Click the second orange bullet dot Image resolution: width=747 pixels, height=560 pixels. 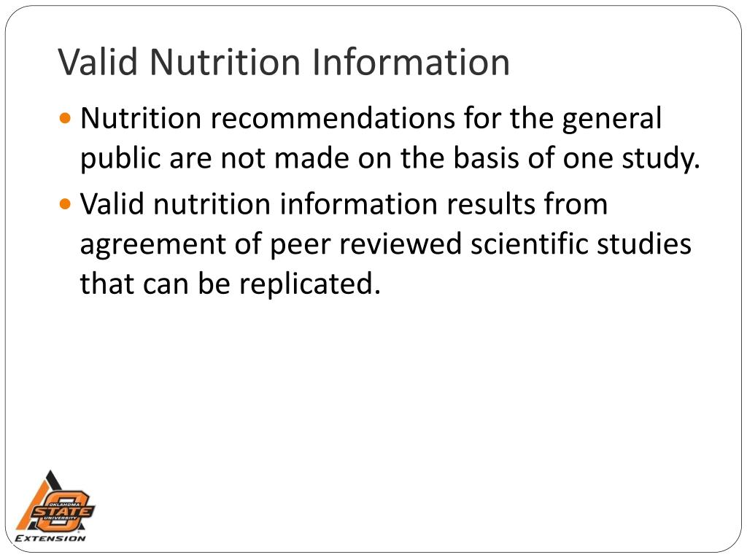pyautogui.click(x=65, y=204)
